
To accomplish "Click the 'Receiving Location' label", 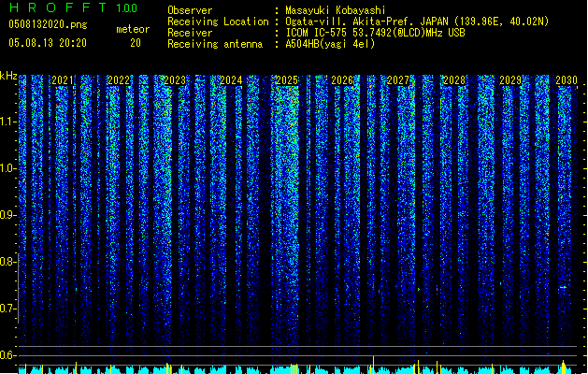I will click(218, 22).
